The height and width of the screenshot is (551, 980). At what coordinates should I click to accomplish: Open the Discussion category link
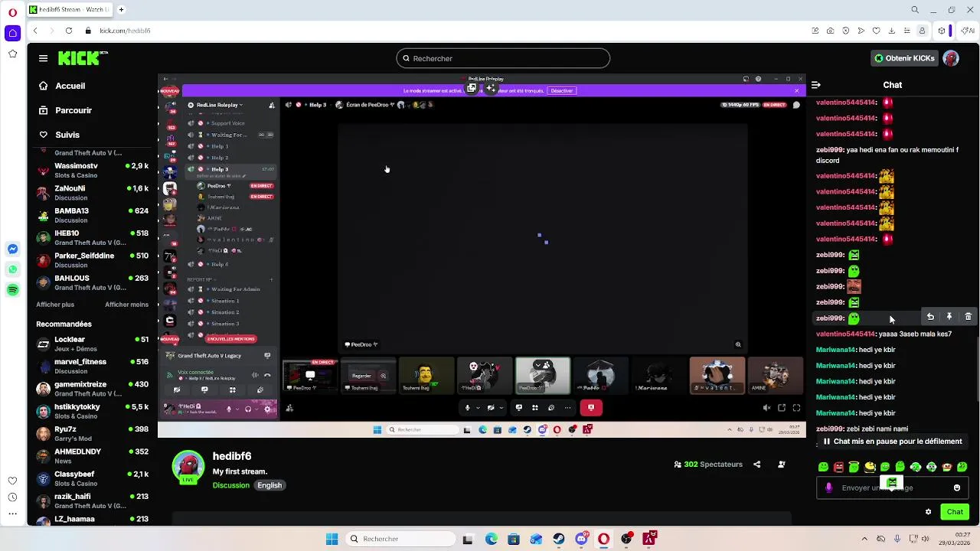click(231, 485)
